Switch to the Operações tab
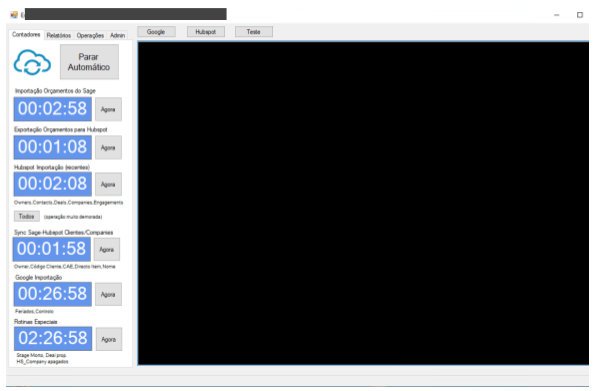 [x=90, y=35]
